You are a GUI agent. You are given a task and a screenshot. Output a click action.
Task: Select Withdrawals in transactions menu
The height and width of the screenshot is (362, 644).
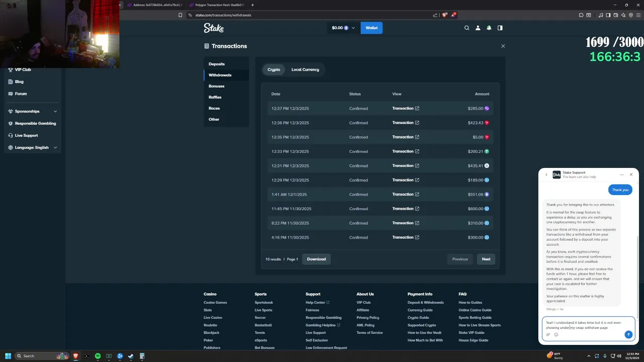(x=226, y=75)
